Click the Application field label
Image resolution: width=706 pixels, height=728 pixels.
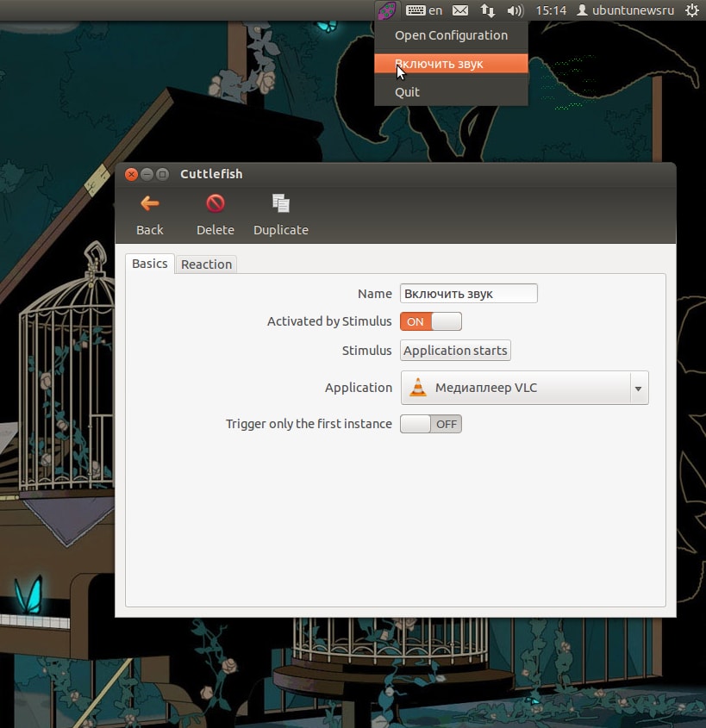coord(359,388)
